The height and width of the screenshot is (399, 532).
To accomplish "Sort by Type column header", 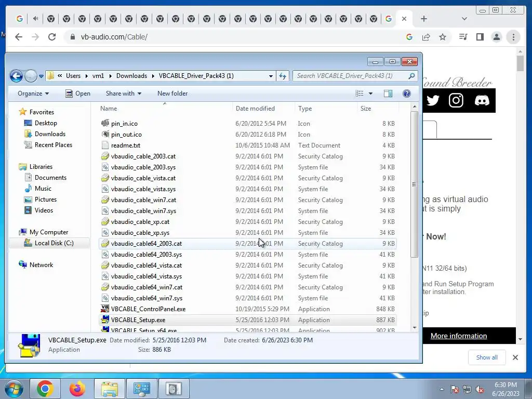I will point(305,109).
